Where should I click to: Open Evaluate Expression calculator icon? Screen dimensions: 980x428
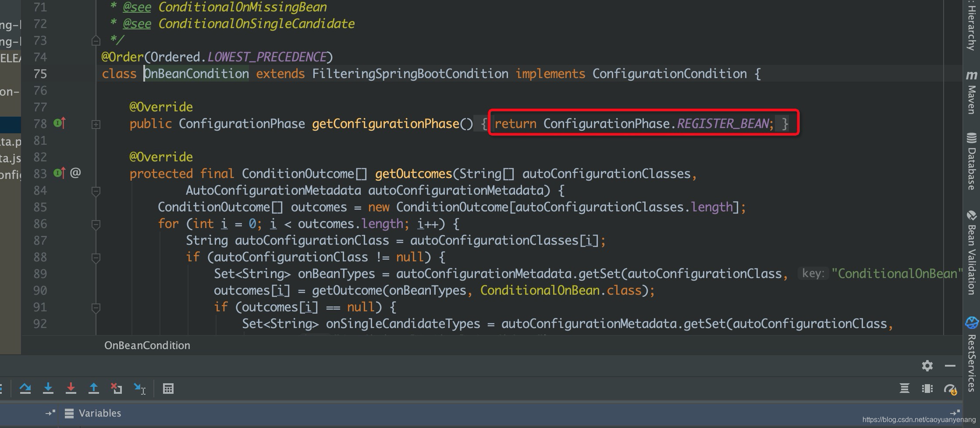168,389
